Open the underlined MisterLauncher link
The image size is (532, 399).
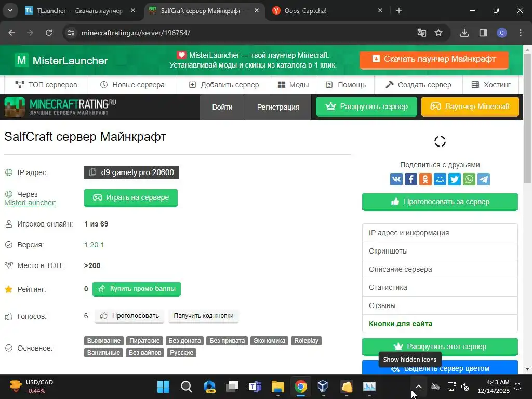[30, 203]
